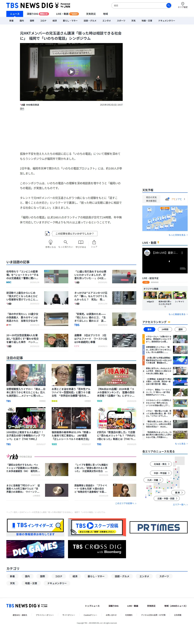Select the 最新 ranking filter
The image size is (194, 644).
click(x=149, y=329)
